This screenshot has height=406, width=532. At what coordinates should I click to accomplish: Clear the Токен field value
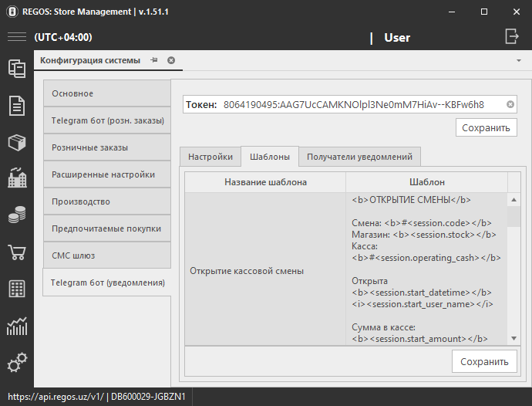click(x=510, y=104)
